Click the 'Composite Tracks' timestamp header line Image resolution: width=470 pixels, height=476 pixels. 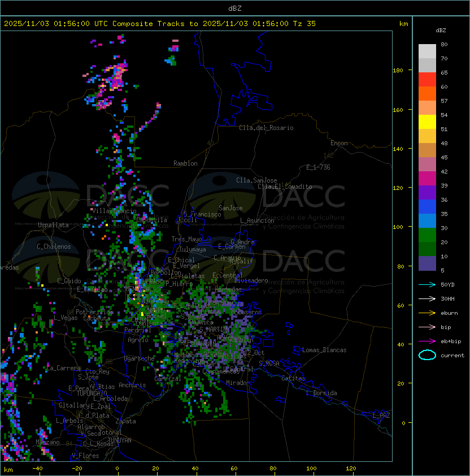pyautogui.click(x=160, y=24)
